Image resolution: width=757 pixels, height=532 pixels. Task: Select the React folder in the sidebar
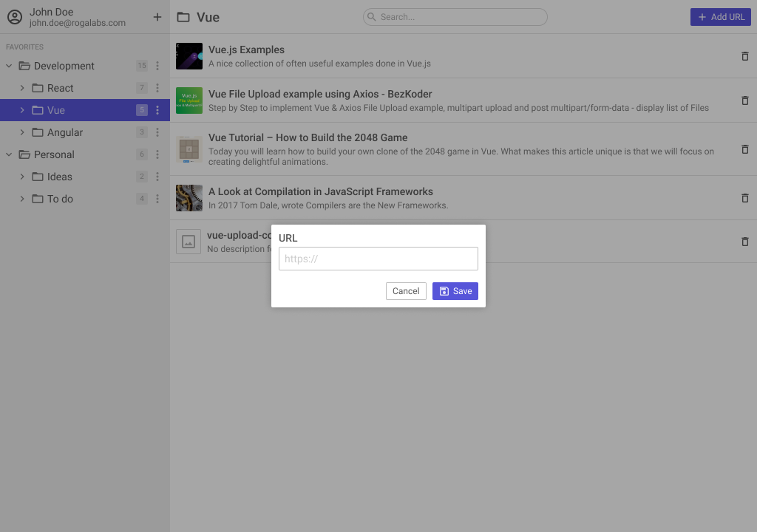coord(85,88)
